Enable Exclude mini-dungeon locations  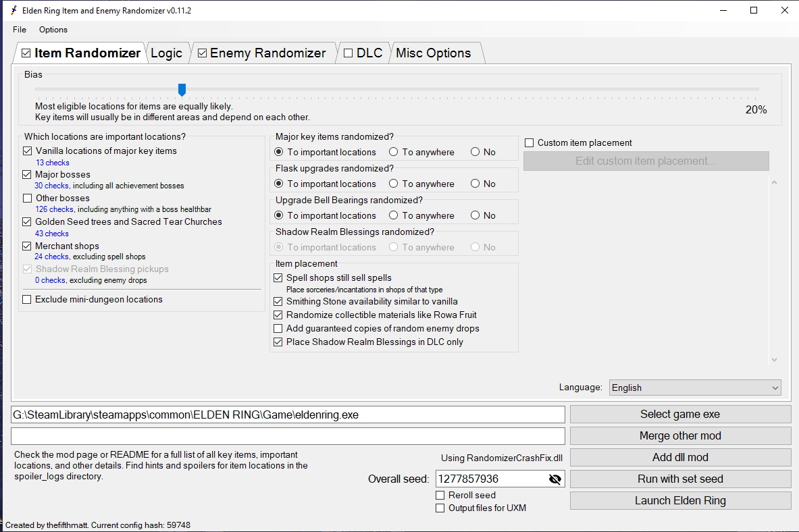click(x=27, y=299)
